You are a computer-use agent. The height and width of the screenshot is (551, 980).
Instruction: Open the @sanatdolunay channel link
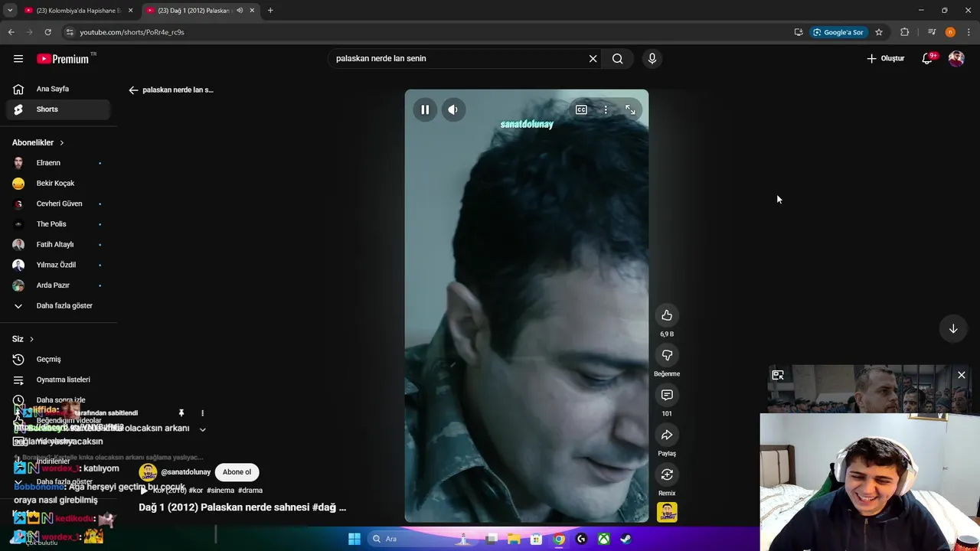185,472
